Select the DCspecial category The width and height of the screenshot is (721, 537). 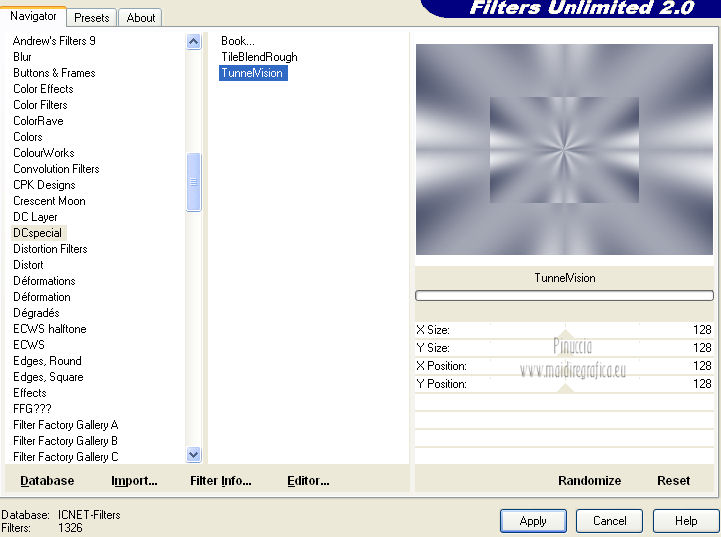pyautogui.click(x=37, y=233)
